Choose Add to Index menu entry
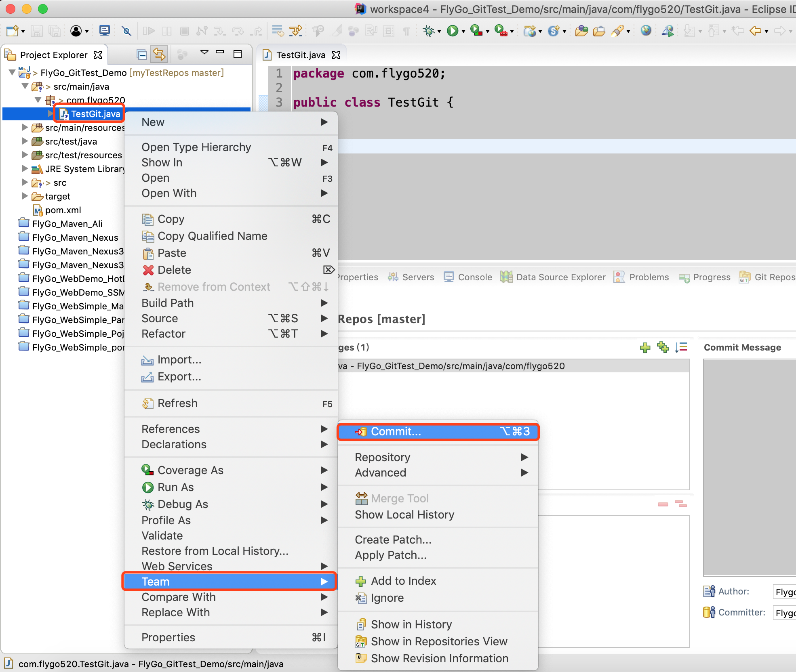The image size is (796, 672). click(403, 581)
